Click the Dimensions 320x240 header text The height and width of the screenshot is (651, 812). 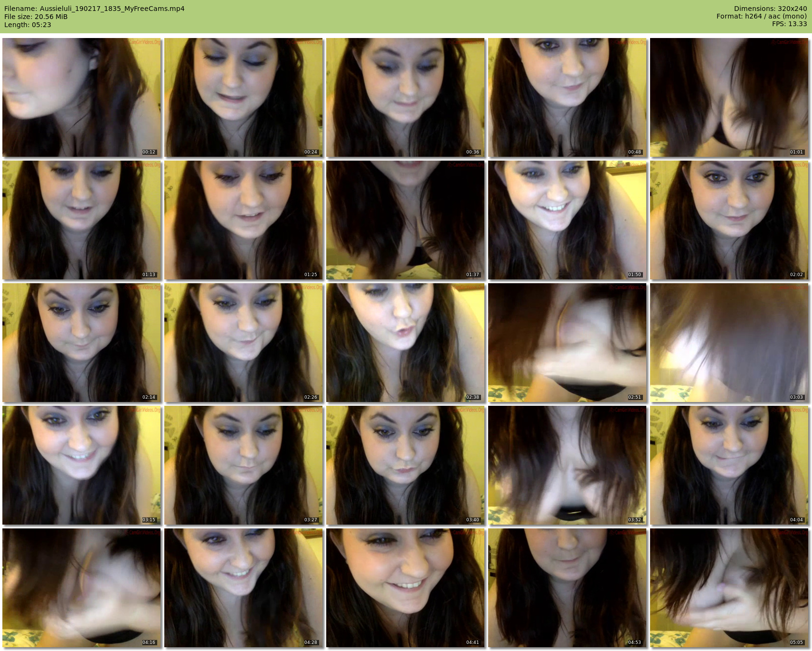[x=770, y=9]
